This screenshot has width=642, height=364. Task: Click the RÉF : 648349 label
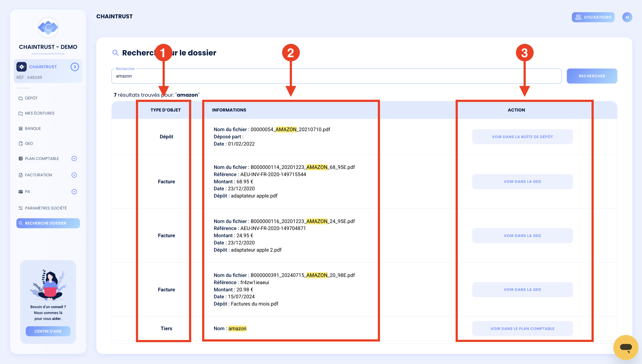pos(29,77)
